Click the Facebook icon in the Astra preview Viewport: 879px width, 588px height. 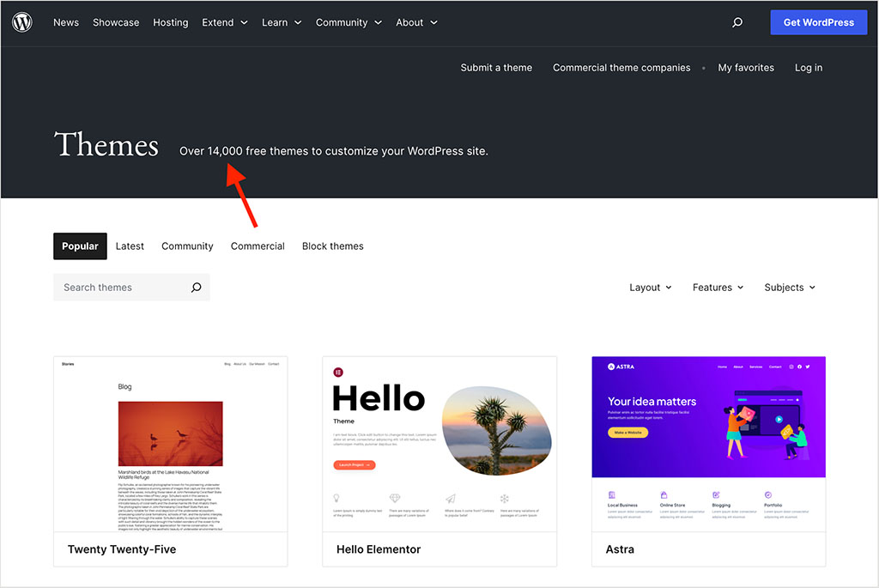point(799,367)
